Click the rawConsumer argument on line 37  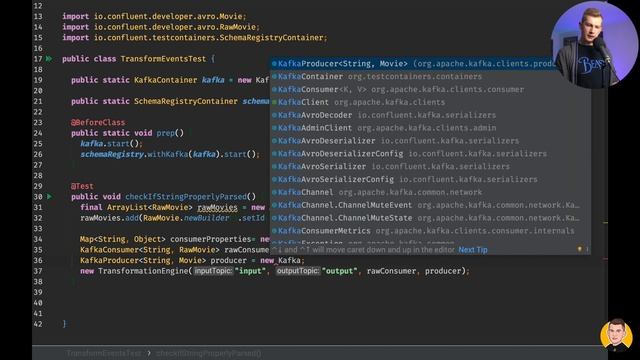click(x=391, y=271)
